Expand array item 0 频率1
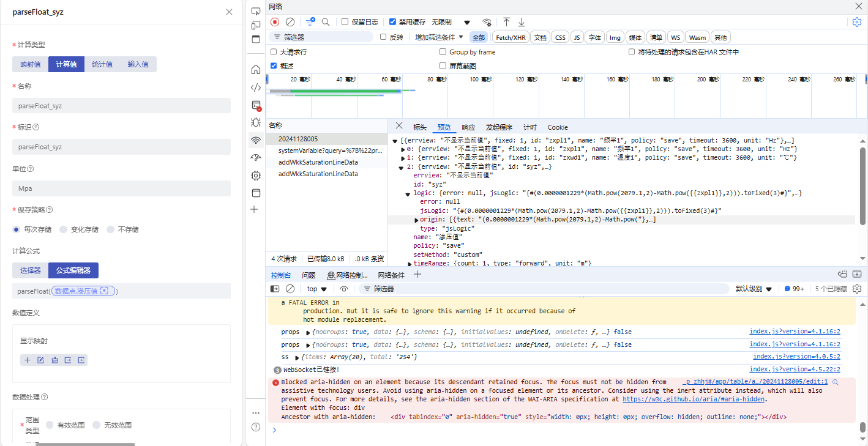This screenshot has width=868, height=446. pos(403,149)
